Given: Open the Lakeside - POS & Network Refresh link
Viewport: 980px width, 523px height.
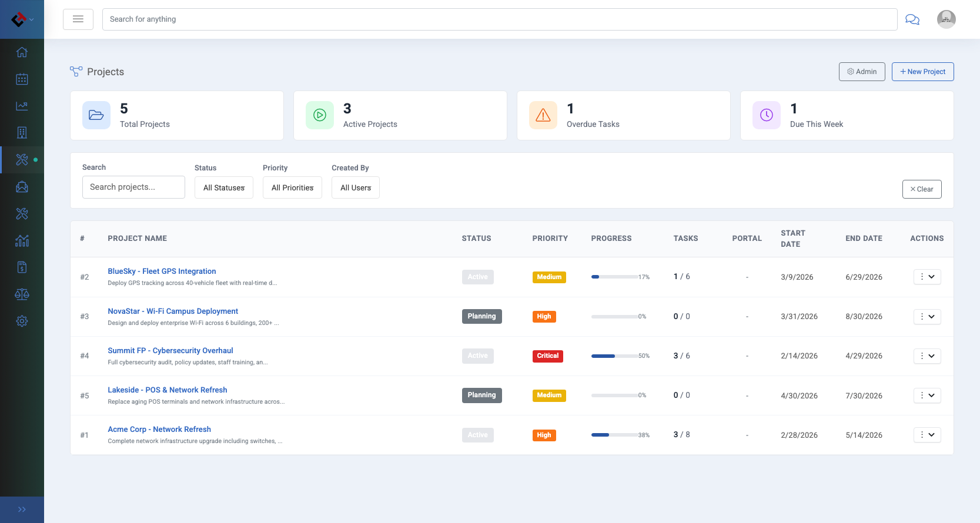Looking at the screenshot, I should (168, 390).
